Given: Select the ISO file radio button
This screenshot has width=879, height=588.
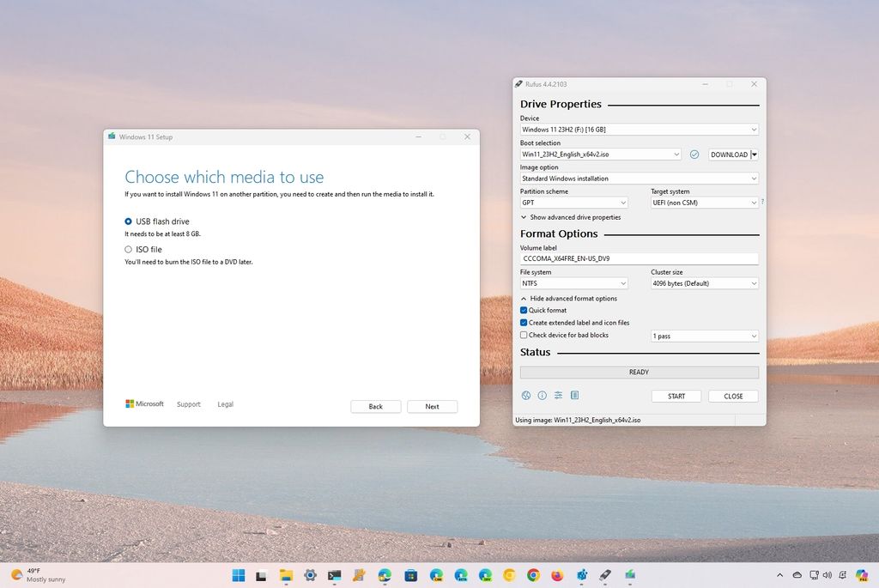Looking at the screenshot, I should click(129, 249).
